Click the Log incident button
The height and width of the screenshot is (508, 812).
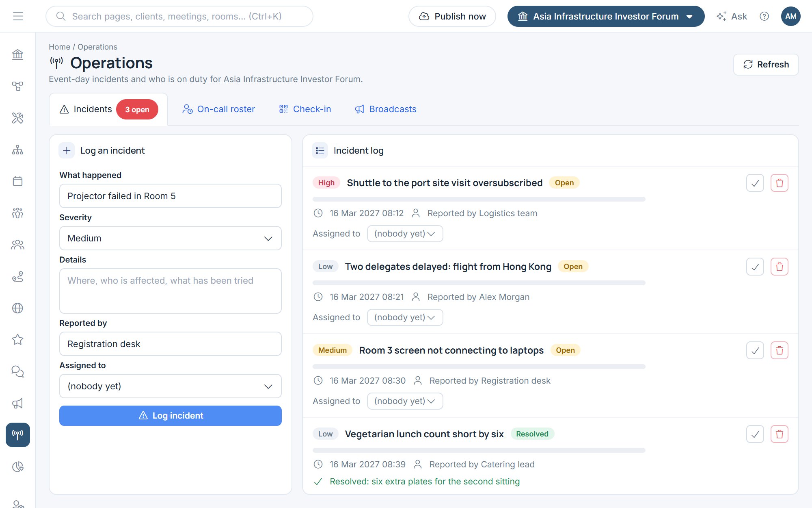(171, 416)
